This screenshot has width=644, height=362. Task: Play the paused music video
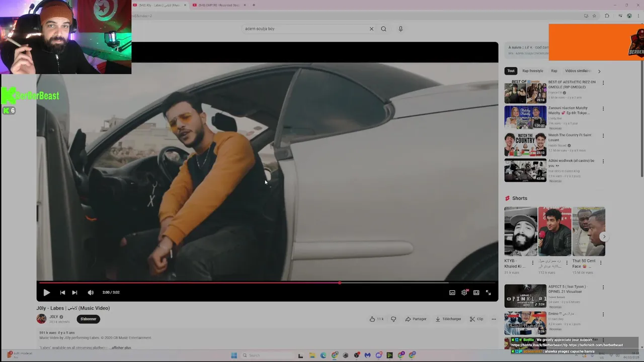pyautogui.click(x=46, y=293)
